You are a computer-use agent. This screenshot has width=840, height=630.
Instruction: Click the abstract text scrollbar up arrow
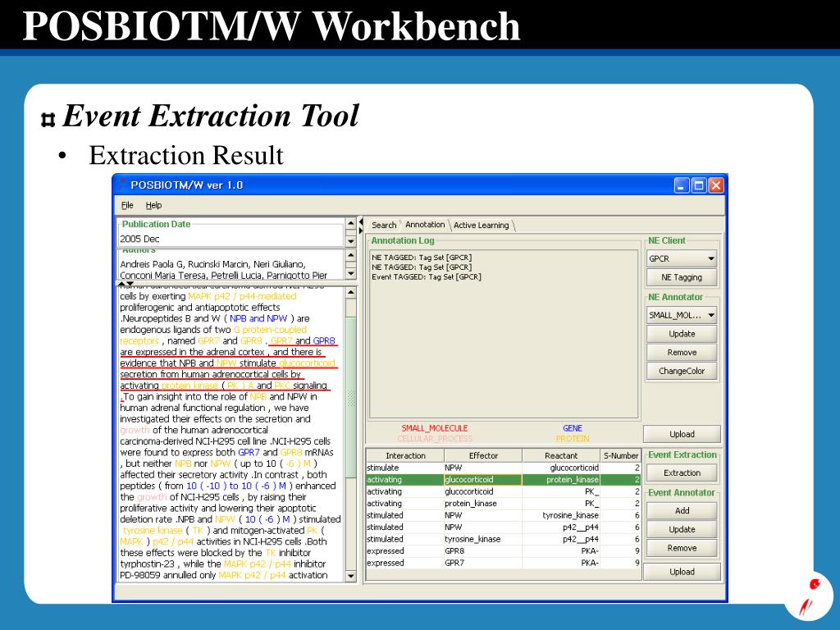(x=351, y=293)
